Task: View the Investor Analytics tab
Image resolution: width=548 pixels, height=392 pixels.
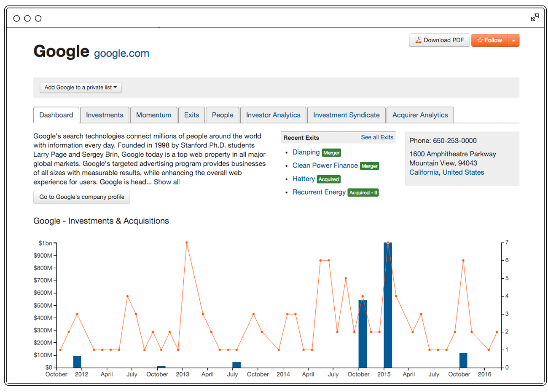Action: [273, 115]
